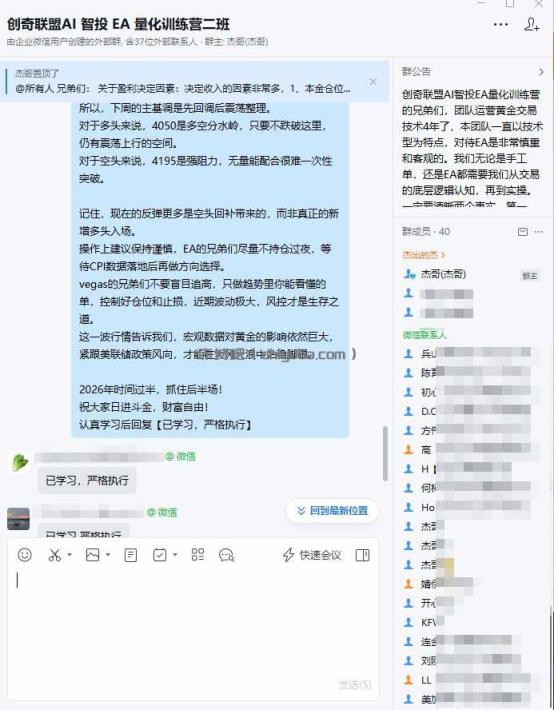Screen dimensions: 554x710
Task: Select the scissors screenshot tool
Action: pyautogui.click(x=54, y=555)
